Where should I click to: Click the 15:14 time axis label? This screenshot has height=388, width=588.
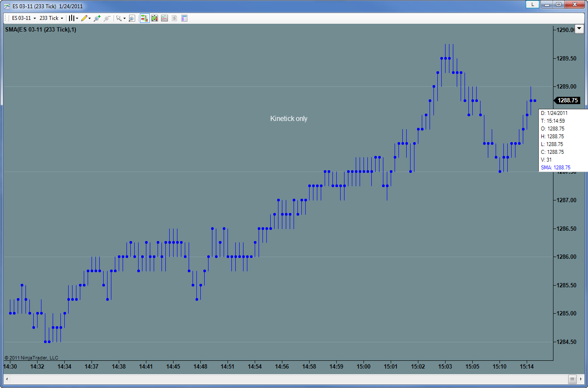pos(527,366)
